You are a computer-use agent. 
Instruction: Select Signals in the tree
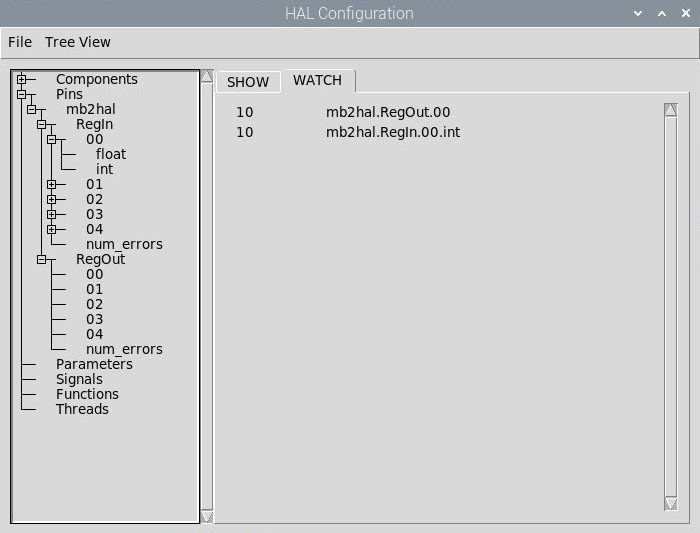[x=79, y=380]
